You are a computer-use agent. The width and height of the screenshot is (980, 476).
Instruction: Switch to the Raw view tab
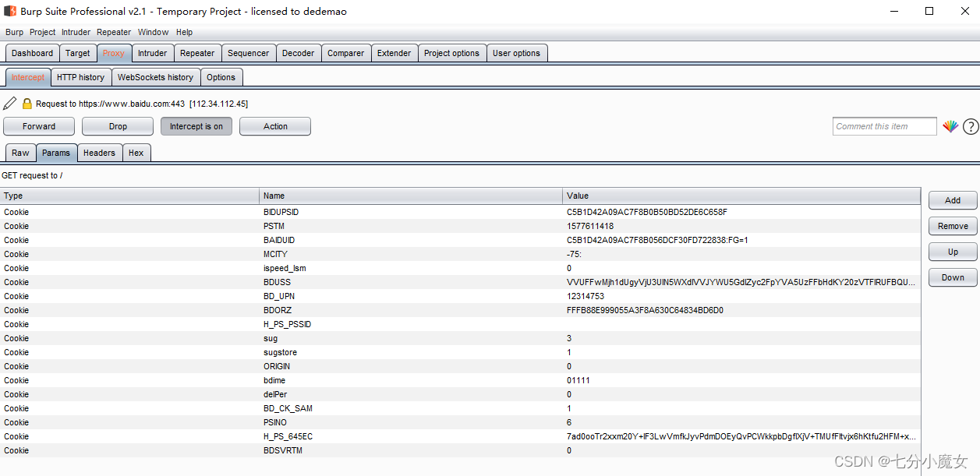tap(20, 153)
